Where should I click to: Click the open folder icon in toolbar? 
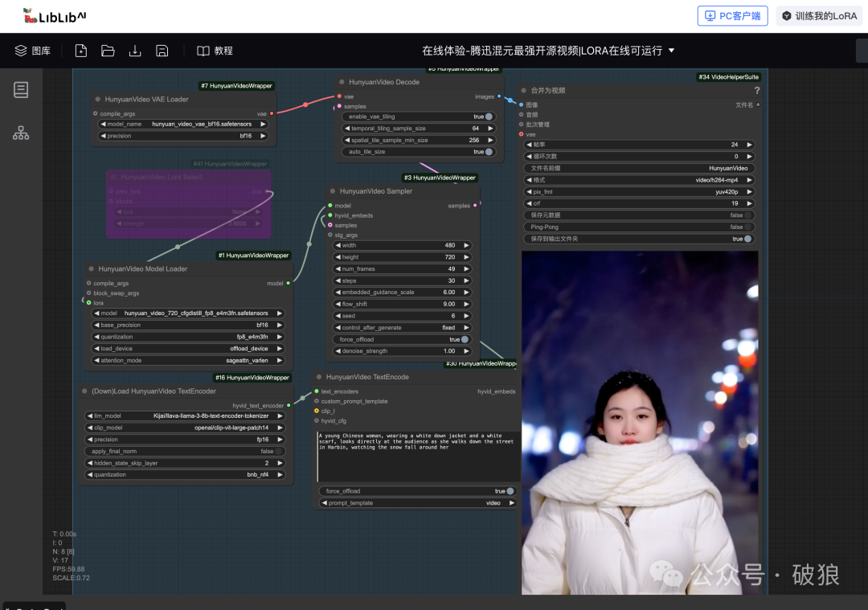coord(108,50)
